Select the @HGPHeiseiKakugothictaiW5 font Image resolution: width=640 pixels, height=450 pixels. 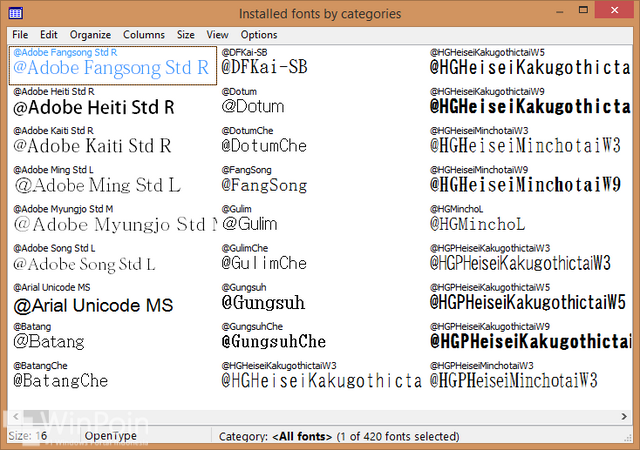coord(529,301)
